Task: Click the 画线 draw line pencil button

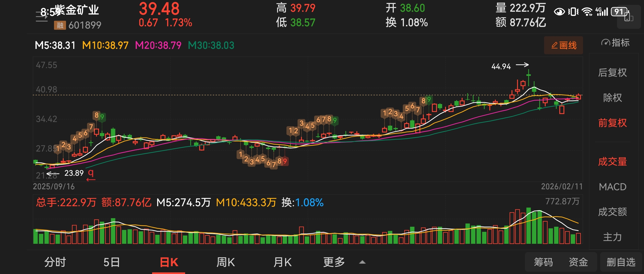Action: [563, 45]
